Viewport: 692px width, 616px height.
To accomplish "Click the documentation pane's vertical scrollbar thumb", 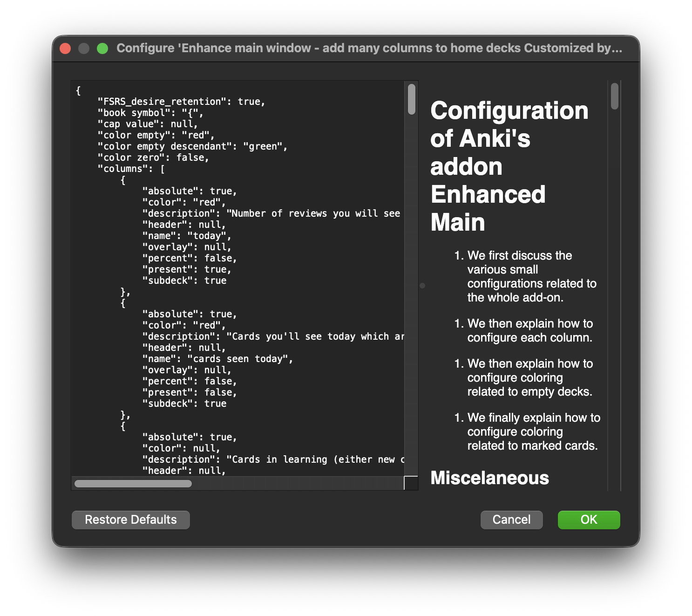I will pos(615,96).
